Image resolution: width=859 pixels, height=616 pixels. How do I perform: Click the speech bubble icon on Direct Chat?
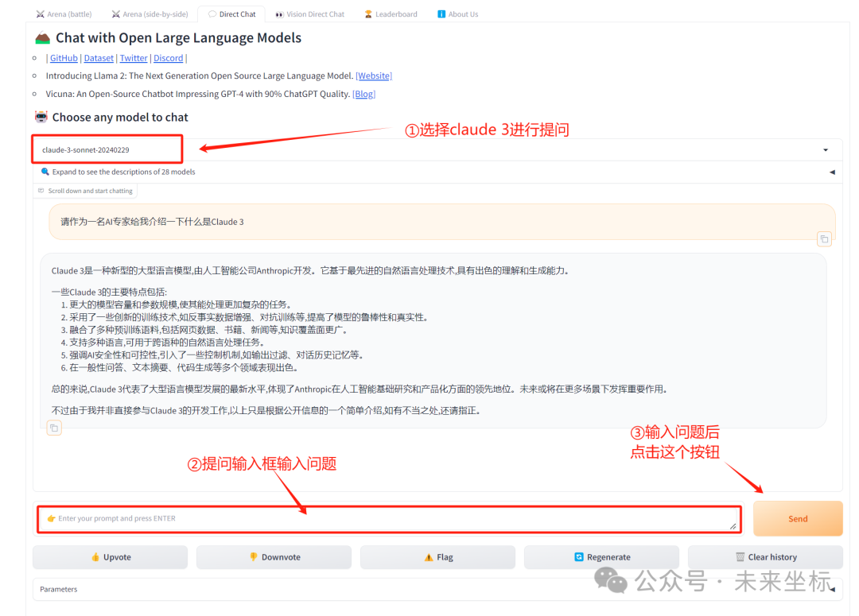(212, 14)
